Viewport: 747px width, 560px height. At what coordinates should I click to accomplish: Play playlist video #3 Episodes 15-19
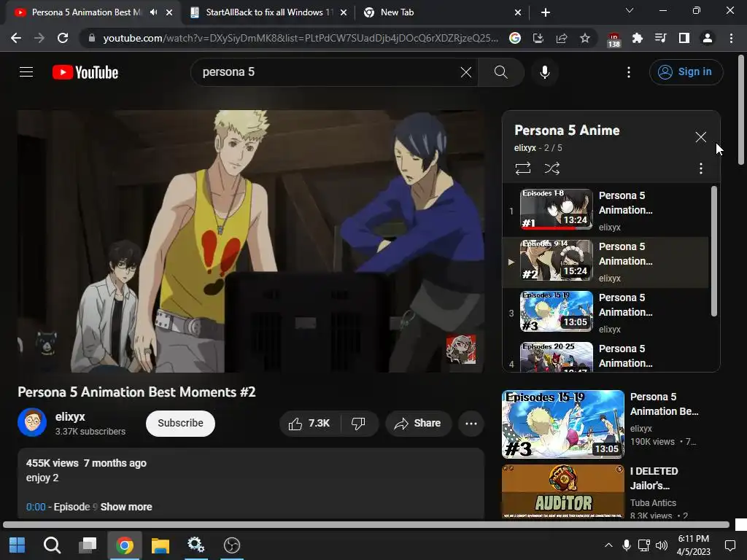[557, 311]
